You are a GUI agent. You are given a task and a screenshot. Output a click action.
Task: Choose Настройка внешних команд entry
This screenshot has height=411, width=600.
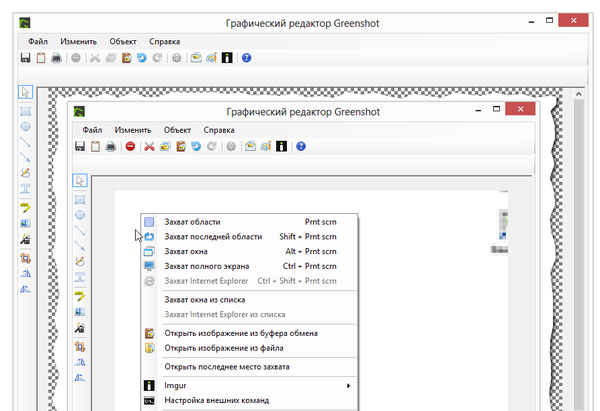(x=249, y=400)
